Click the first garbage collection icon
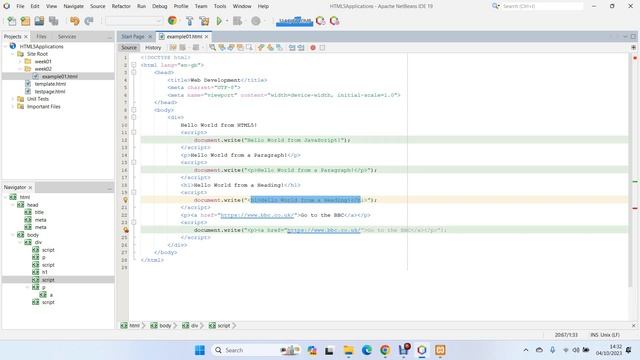This screenshot has width=640, height=360. pos(321,21)
